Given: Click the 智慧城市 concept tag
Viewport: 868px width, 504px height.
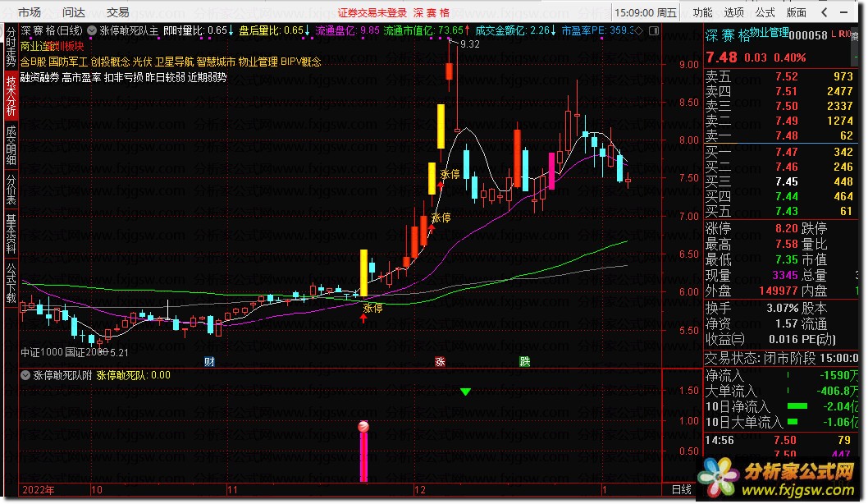Looking at the screenshot, I should (216, 62).
